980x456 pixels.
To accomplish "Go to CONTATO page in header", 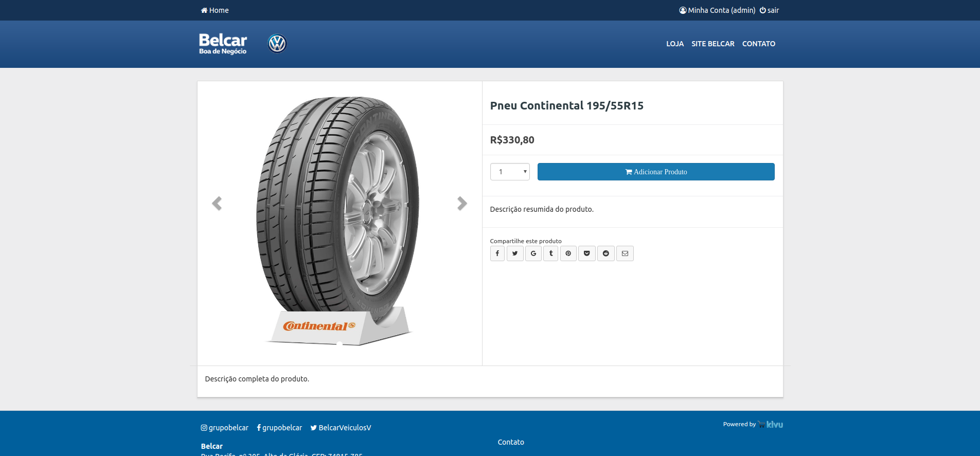I will (x=758, y=44).
